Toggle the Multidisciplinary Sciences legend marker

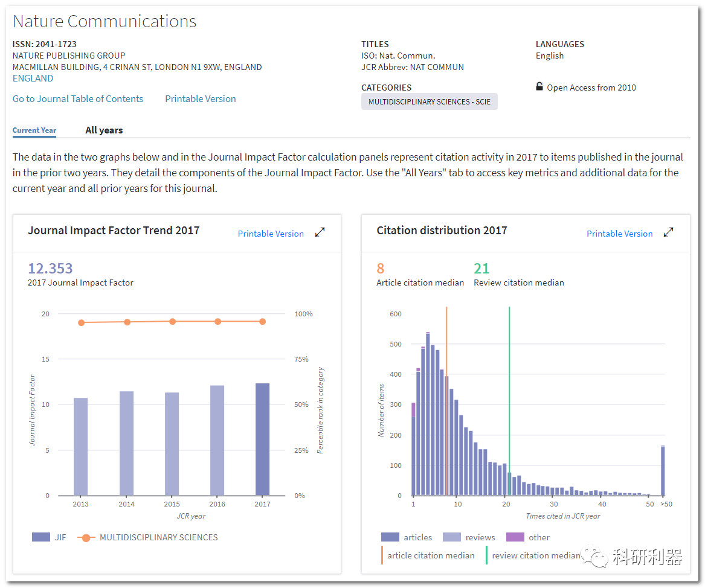pyautogui.click(x=86, y=537)
